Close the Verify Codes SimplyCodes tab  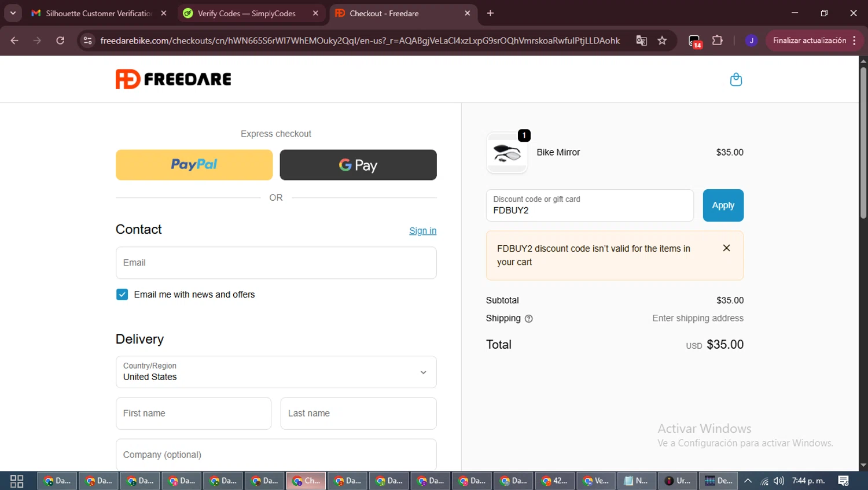click(x=315, y=13)
